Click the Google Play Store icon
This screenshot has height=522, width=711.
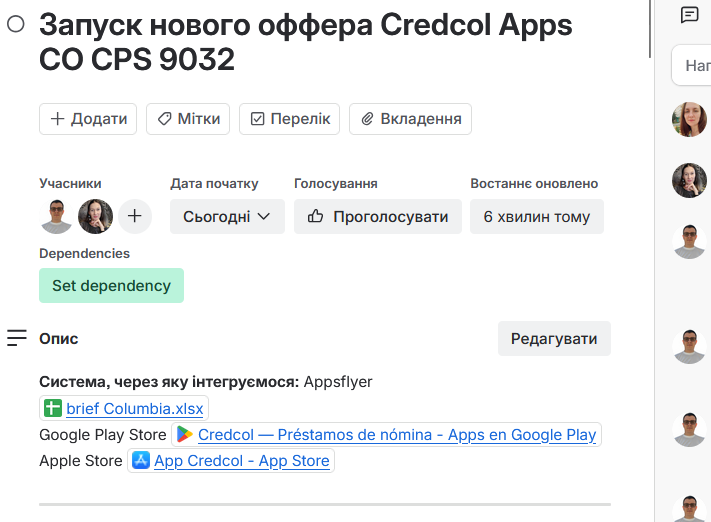click(185, 435)
